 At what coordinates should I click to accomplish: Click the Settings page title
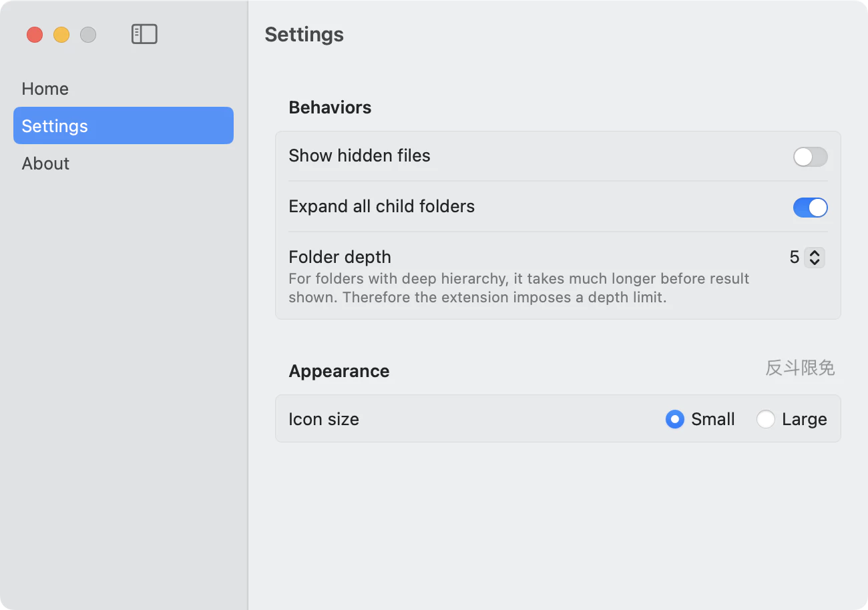pyautogui.click(x=304, y=35)
